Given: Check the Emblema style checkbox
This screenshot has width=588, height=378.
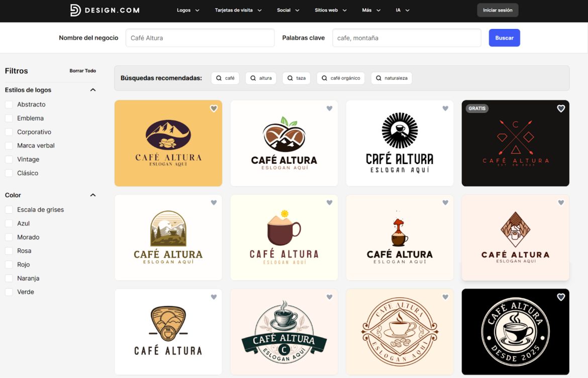Looking at the screenshot, I should tap(8, 118).
